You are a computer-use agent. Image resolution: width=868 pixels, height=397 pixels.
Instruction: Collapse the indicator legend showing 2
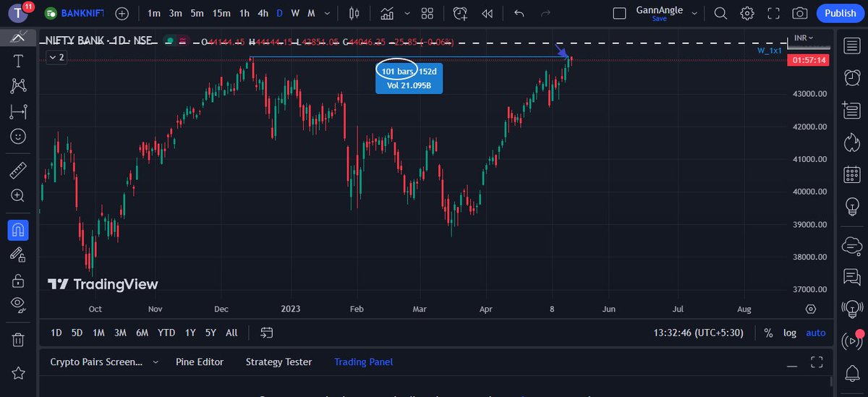pos(57,57)
